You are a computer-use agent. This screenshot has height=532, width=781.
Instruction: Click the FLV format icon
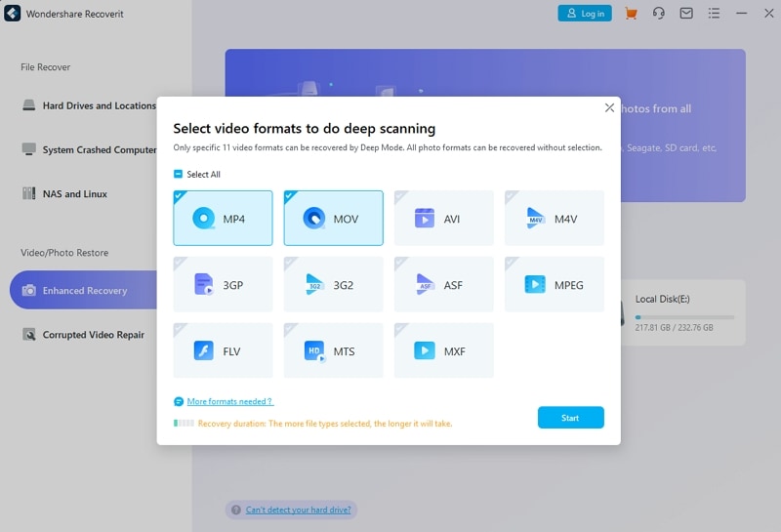tap(203, 350)
